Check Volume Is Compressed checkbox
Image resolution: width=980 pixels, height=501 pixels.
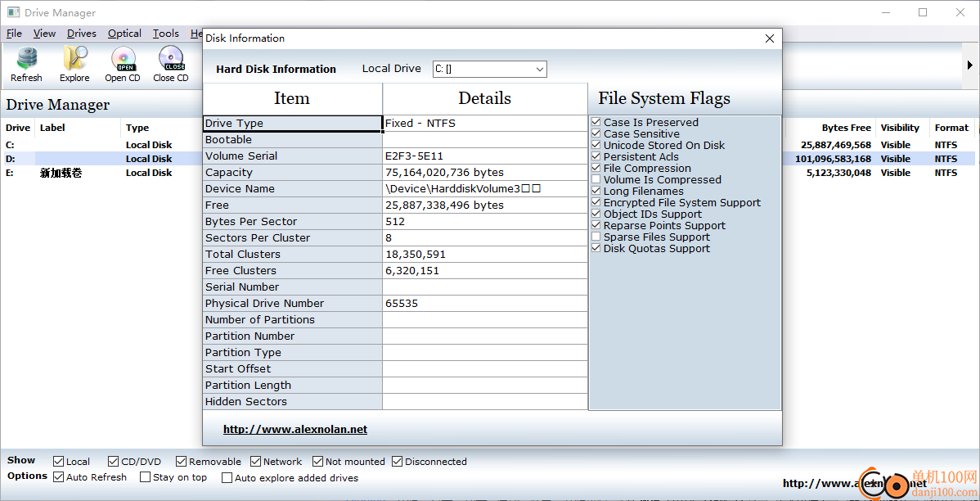(596, 179)
